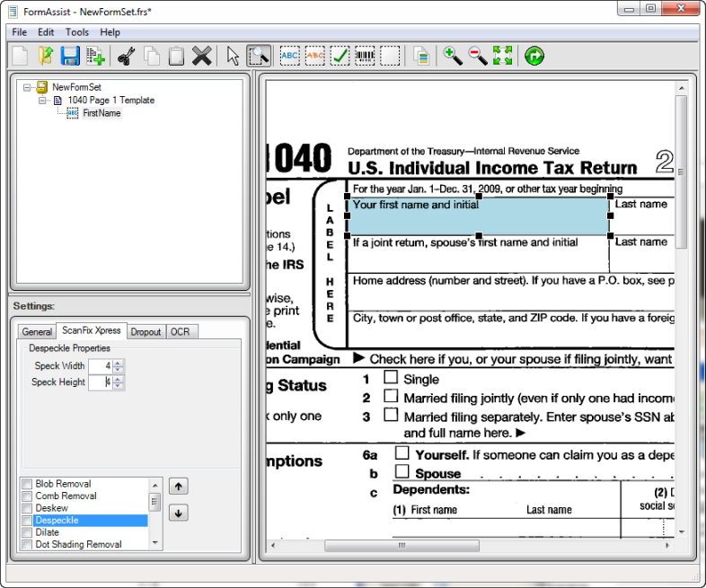Delete the selected item

coord(201,57)
